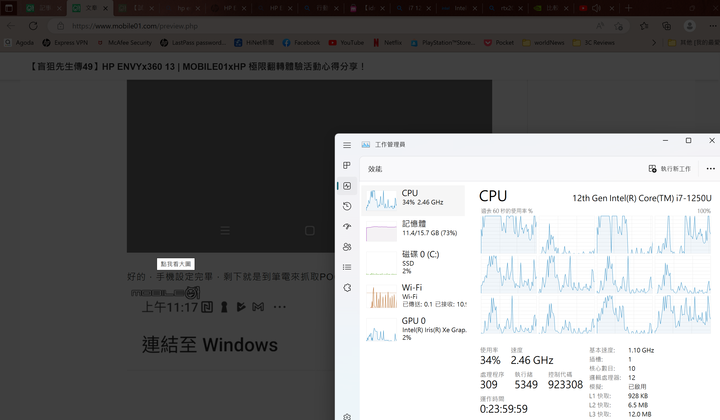Open PlayStation Store bookmark
The image size is (720, 420).
coord(443,43)
